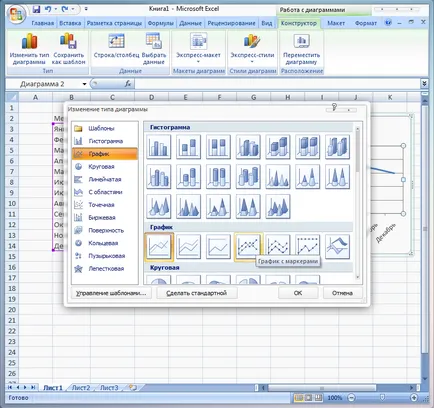Expand the name box dropdown arrow
Image resolution: width=434 pixels, height=408 pixels.
point(84,84)
